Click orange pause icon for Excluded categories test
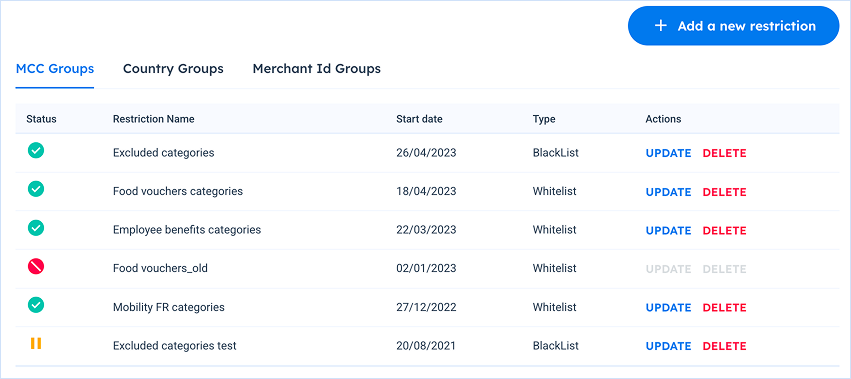The width and height of the screenshot is (851, 379). [36, 343]
